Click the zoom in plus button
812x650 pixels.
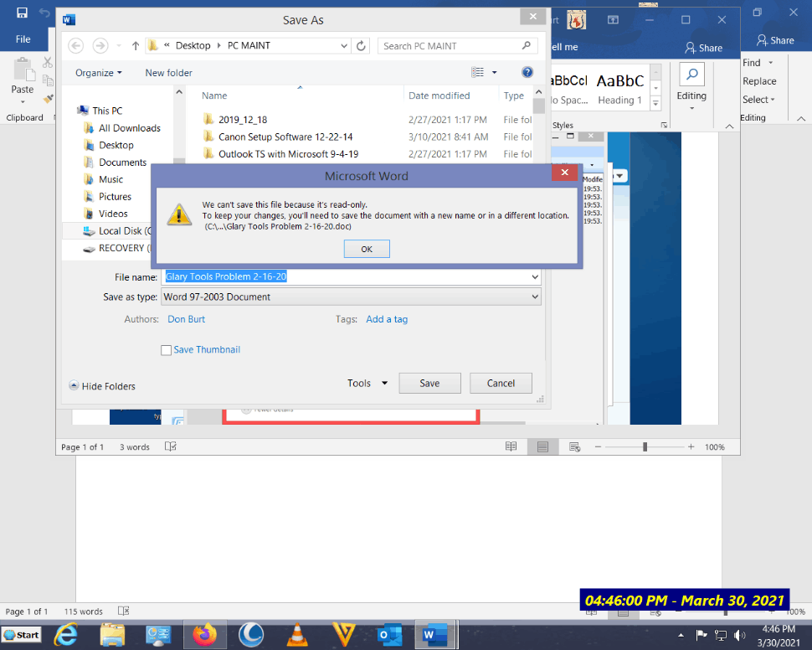coord(691,446)
